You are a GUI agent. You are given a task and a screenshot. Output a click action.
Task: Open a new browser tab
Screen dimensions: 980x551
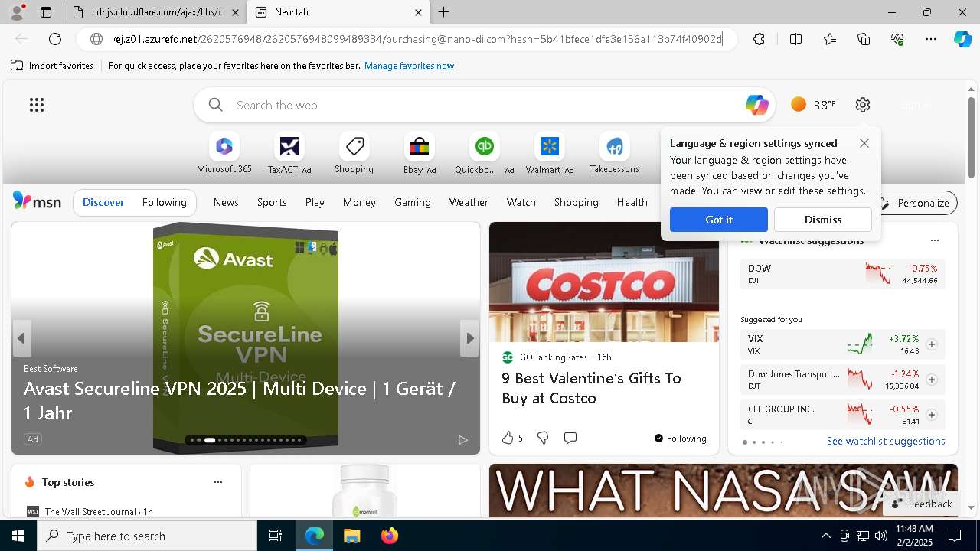point(444,12)
